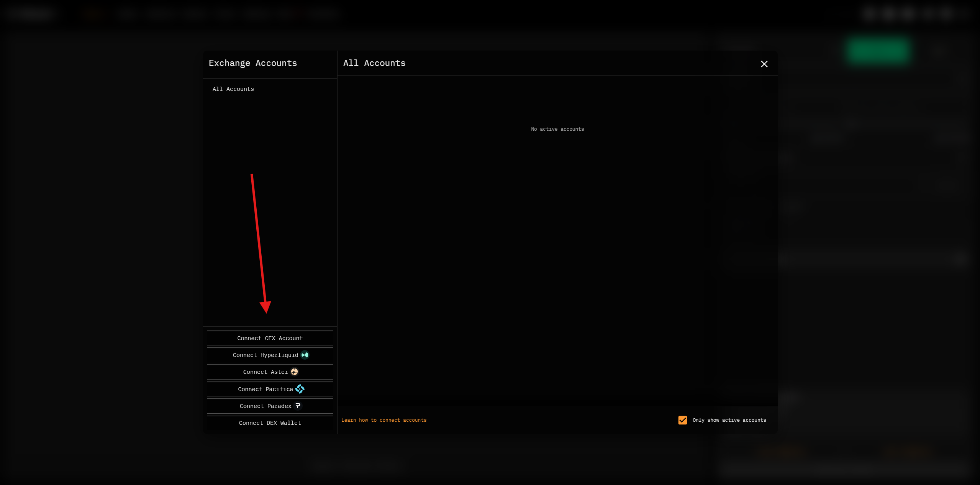980x485 pixels.
Task: Click the Aster logo icon
Action: [294, 372]
